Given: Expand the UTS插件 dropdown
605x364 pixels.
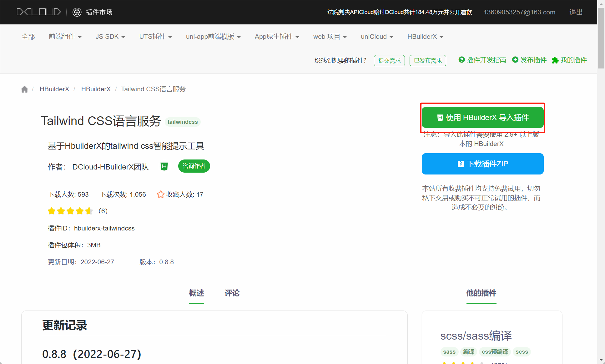Looking at the screenshot, I should point(156,37).
